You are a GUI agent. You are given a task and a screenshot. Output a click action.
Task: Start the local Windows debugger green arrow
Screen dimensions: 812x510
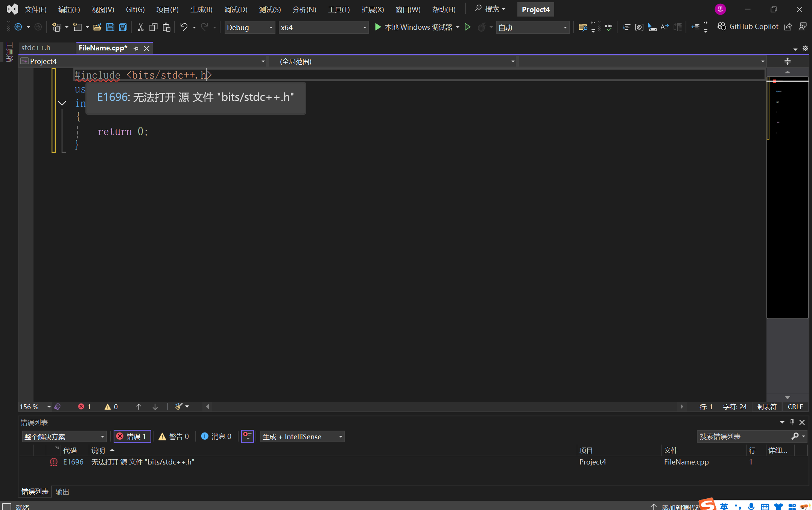(378, 27)
